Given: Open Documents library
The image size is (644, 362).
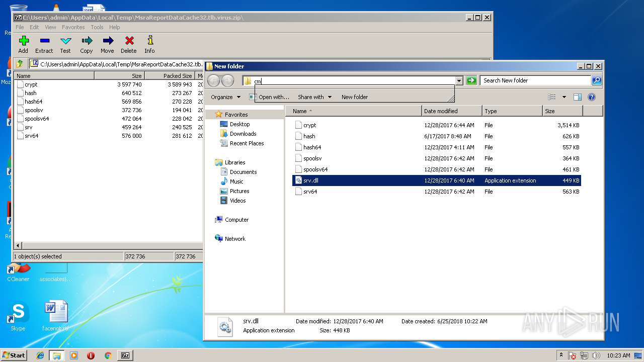Looking at the screenshot, I should pos(244,172).
